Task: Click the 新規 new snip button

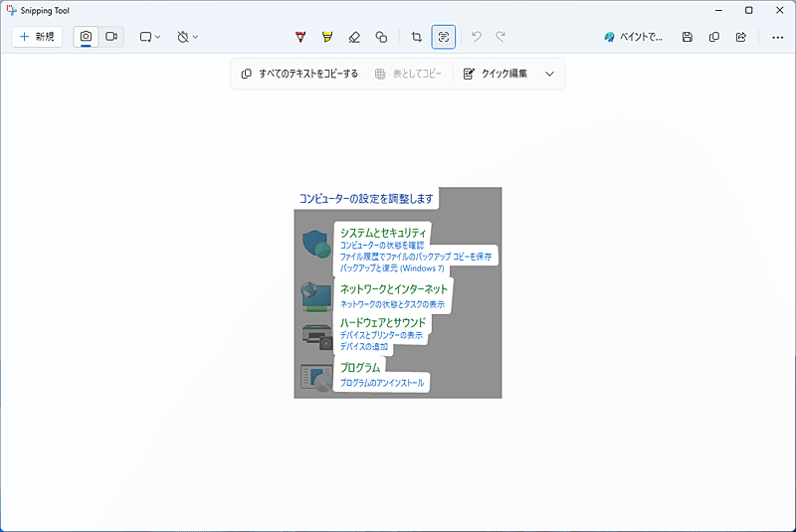Action: point(37,37)
